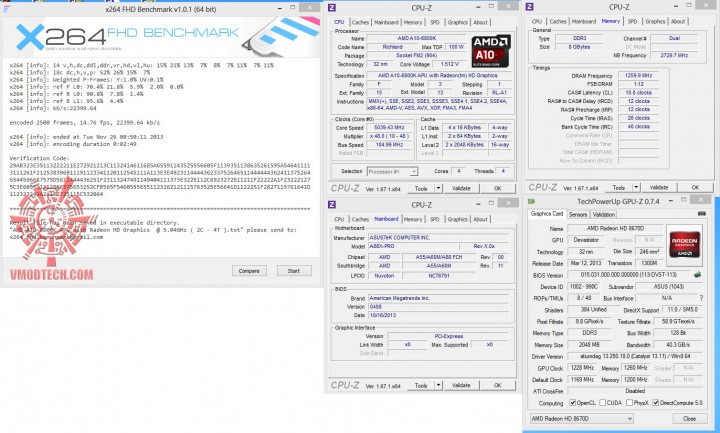Image resolution: width=720 pixels, height=433 pixels.
Task: Select Graphics Card tab in GPU-Z
Action: (x=546, y=214)
